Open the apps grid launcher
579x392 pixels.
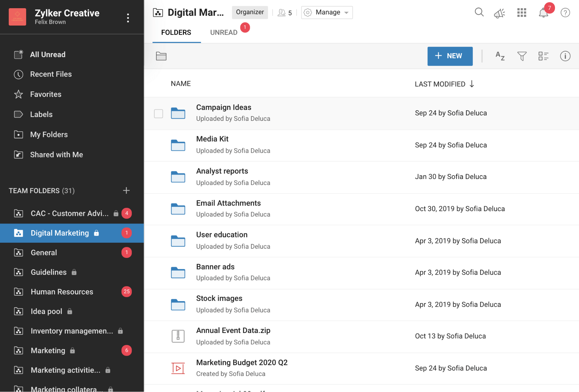tap(522, 13)
